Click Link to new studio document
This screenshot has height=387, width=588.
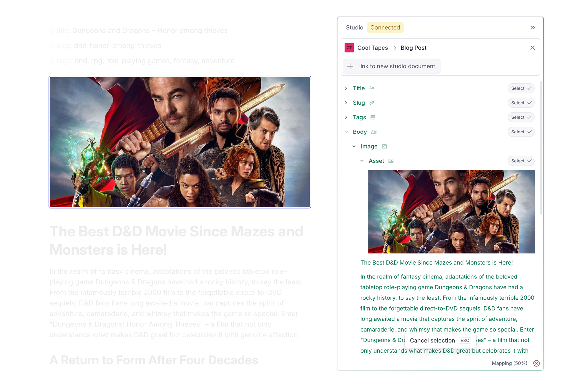(x=391, y=66)
